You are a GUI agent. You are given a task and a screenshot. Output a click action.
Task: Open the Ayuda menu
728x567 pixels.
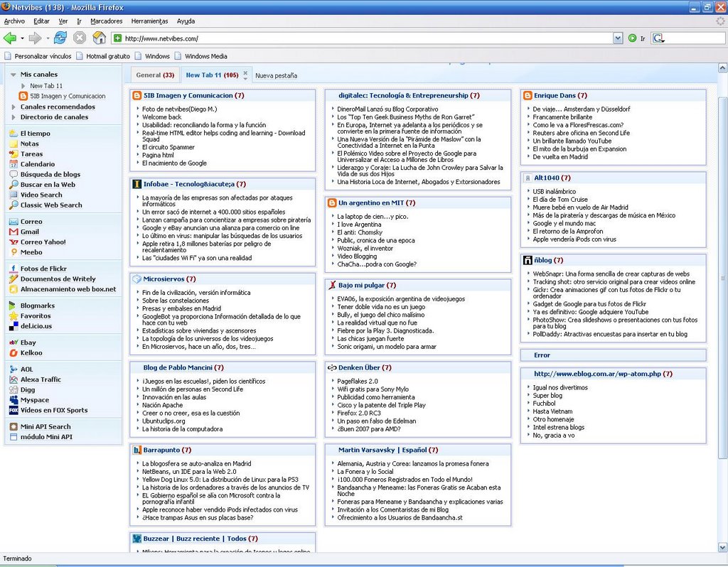pos(186,21)
